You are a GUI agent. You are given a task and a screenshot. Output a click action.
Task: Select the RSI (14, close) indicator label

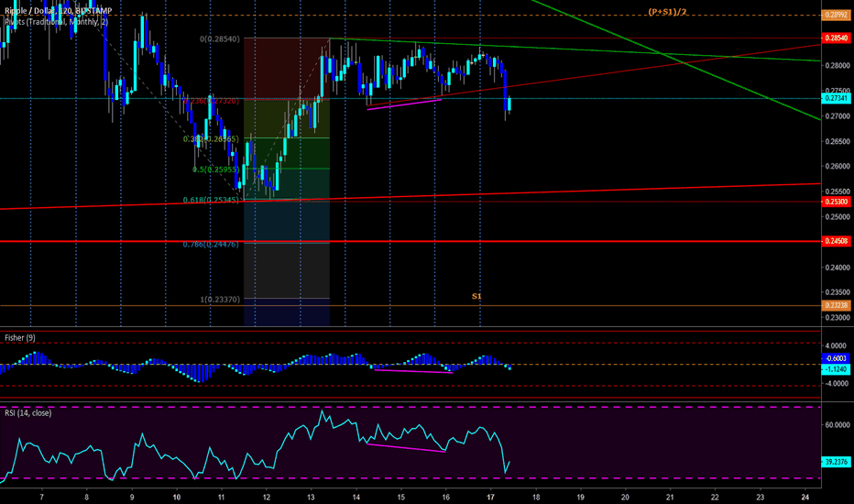coord(27,413)
